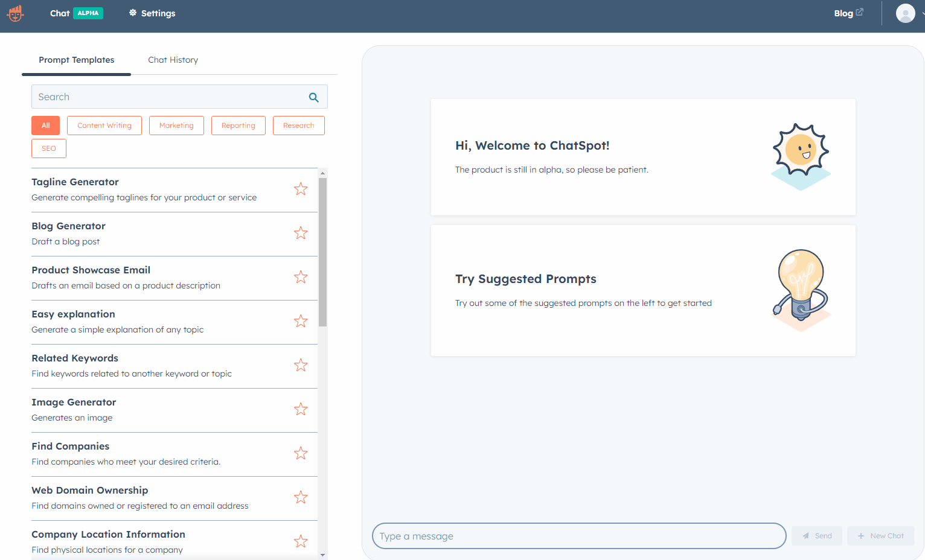This screenshot has width=925, height=560.
Task: Focus the templates Search field
Action: pos(179,97)
